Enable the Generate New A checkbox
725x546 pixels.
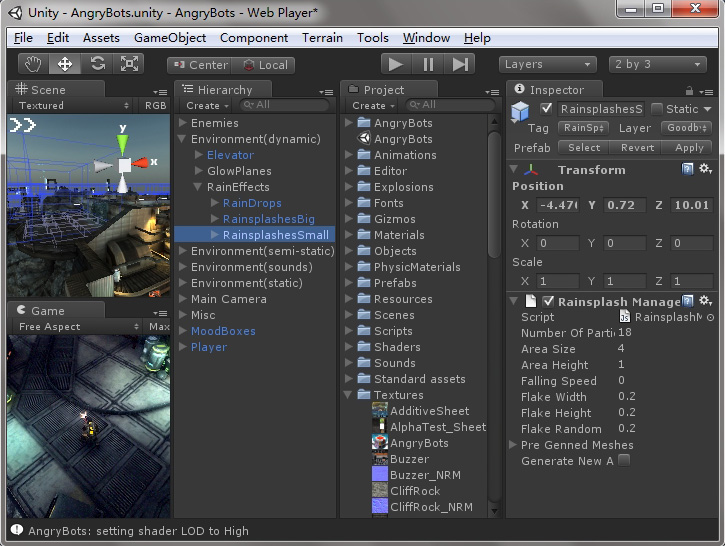coord(624,460)
